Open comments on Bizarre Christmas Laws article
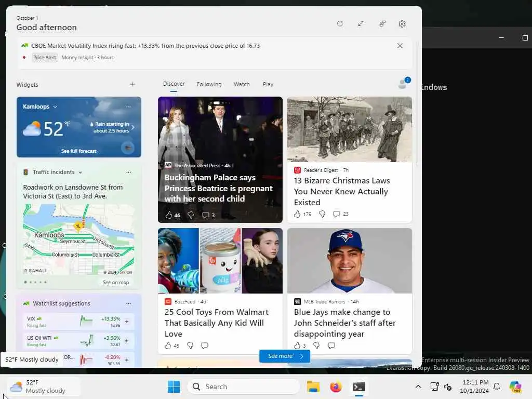 [336, 214]
